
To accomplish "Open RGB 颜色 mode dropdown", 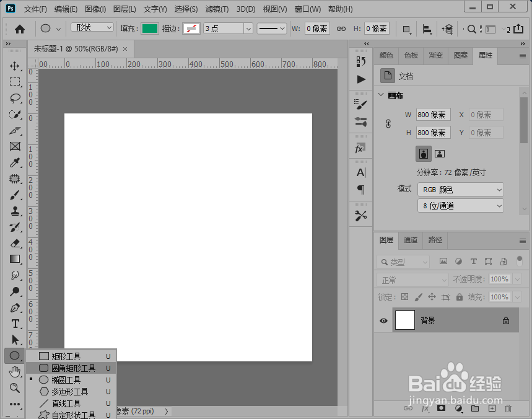I will (460, 190).
